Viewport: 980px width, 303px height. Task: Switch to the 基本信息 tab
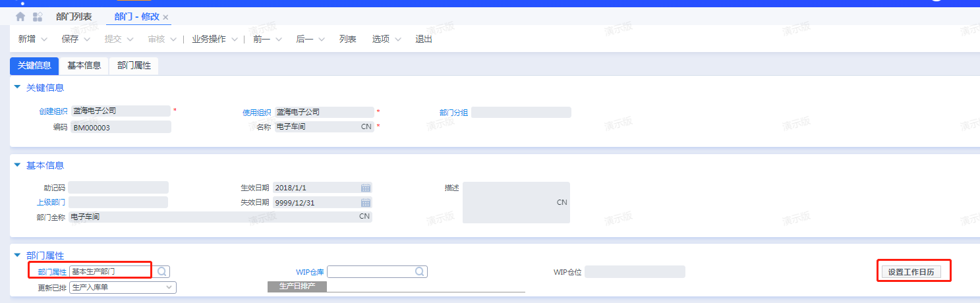84,66
